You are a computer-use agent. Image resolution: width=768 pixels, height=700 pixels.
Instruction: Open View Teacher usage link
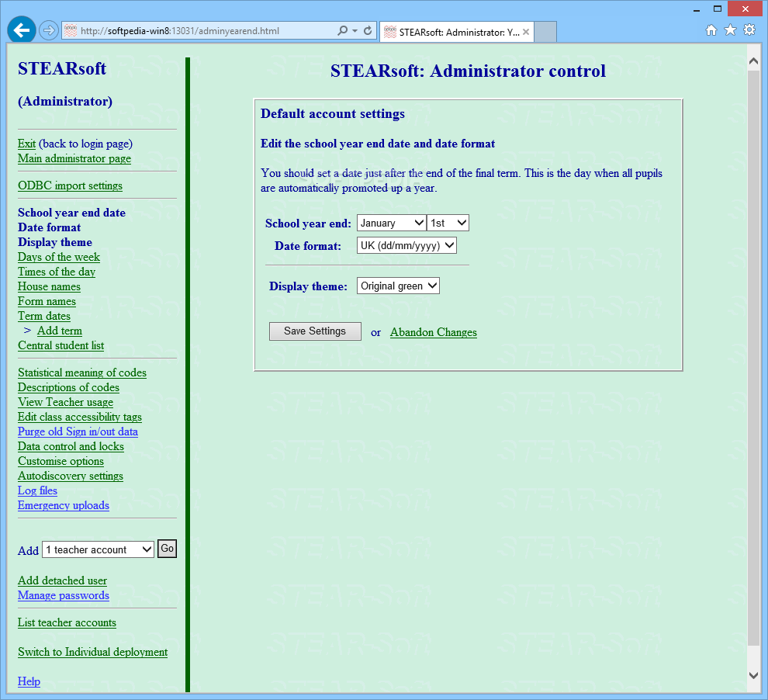(x=66, y=402)
